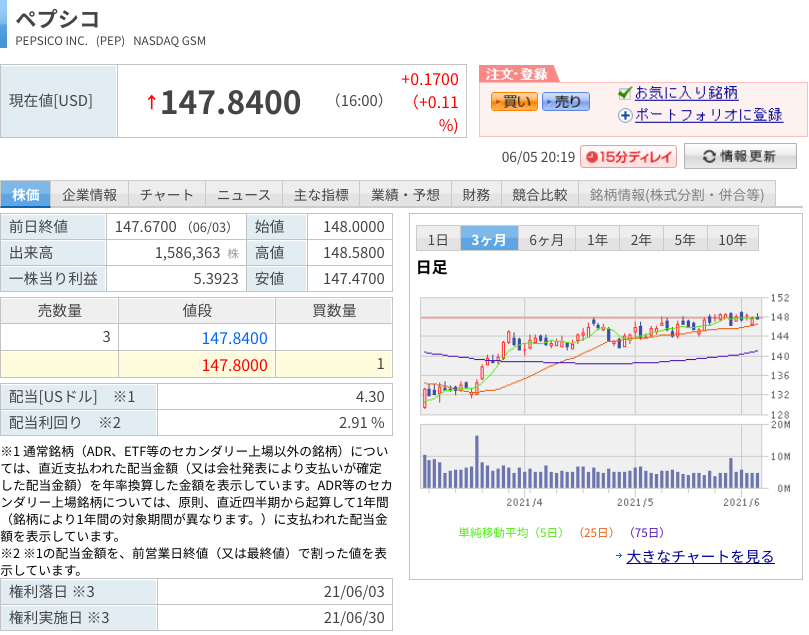Click the （75日） legend label
The image size is (809, 635).
(x=646, y=533)
